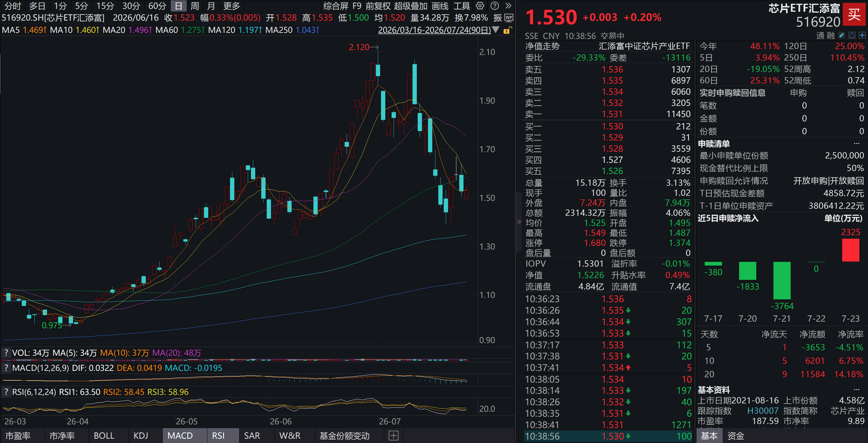Open 综合屏 composite screen

pos(336,6)
